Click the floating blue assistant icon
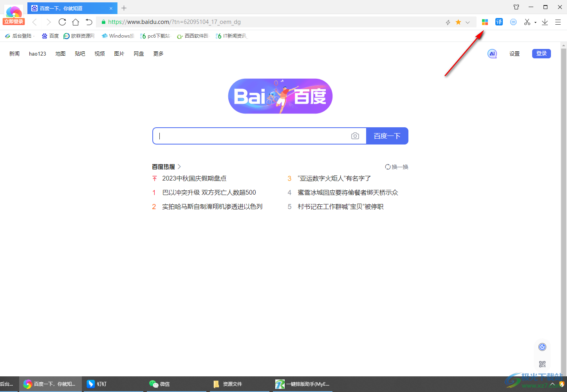567x392 pixels. click(542, 347)
